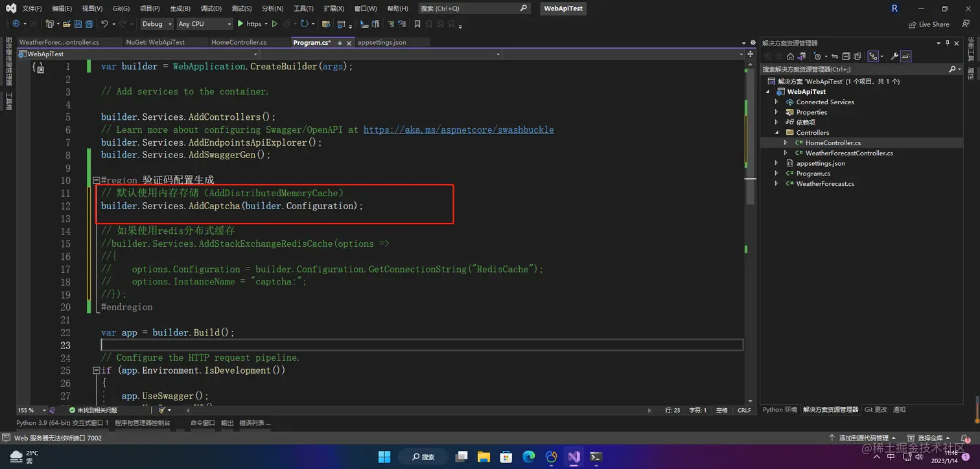The height and width of the screenshot is (469, 980).
Task: Open the terminal icon in the taskbar
Action: pyautogui.click(x=596, y=456)
